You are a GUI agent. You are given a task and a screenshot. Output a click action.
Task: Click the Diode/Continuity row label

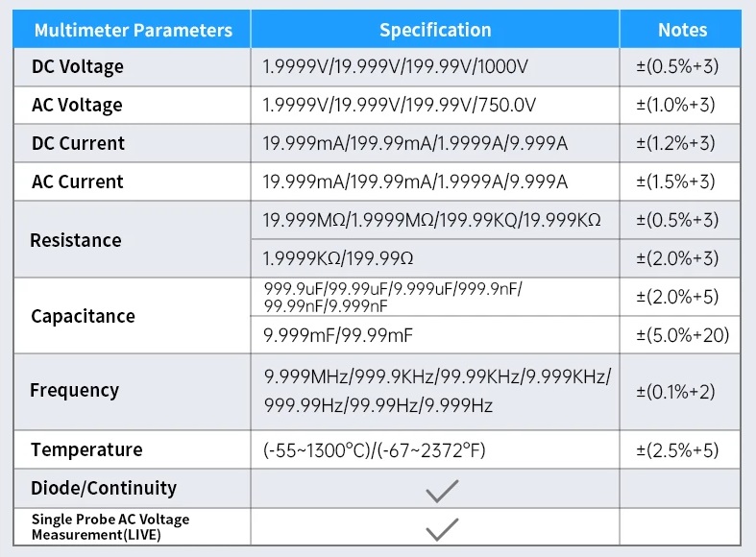click(x=104, y=488)
